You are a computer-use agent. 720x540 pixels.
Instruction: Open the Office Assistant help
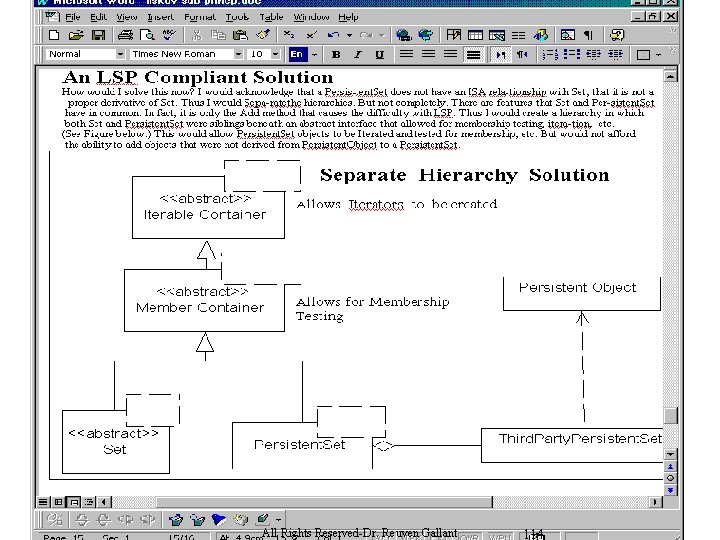617,35
